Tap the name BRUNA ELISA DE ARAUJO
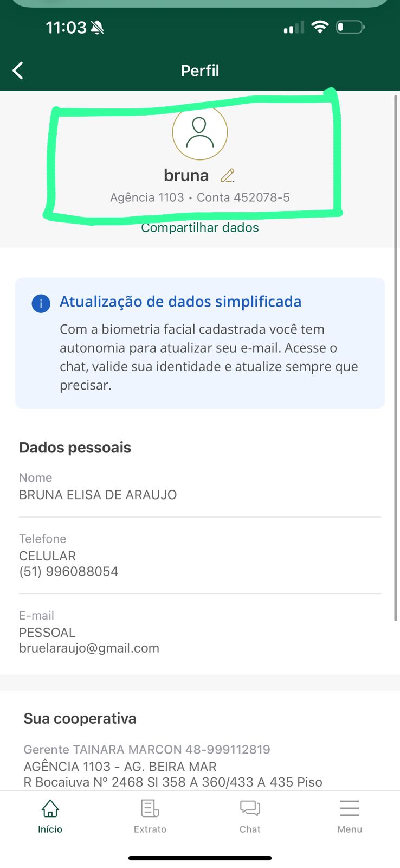400x868 pixels. click(98, 495)
